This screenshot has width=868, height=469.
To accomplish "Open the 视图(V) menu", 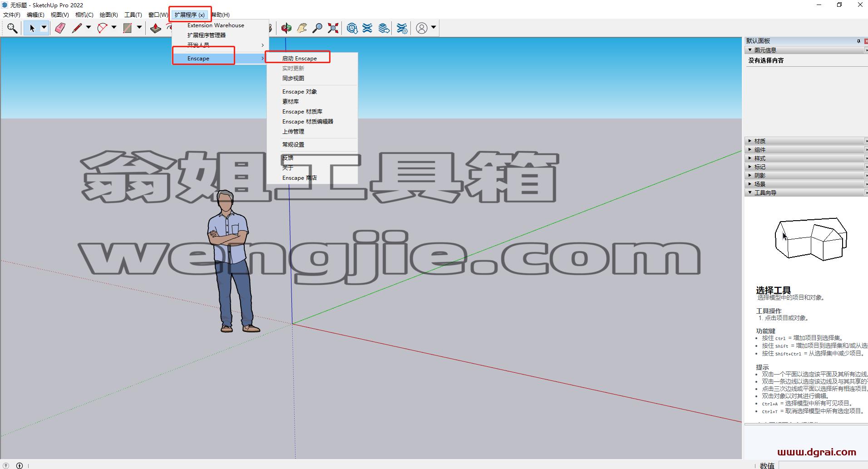I will 60,15.
